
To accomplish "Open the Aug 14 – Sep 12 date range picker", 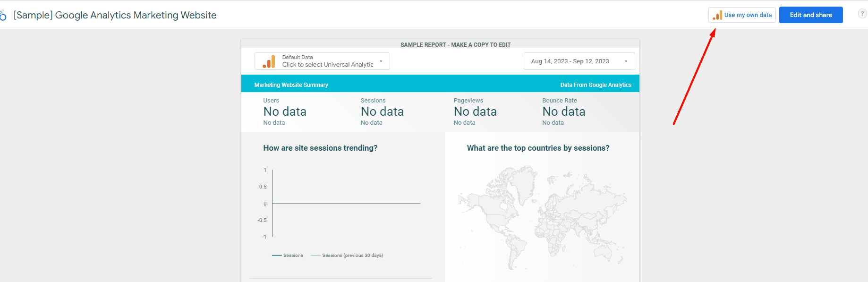I will point(579,61).
